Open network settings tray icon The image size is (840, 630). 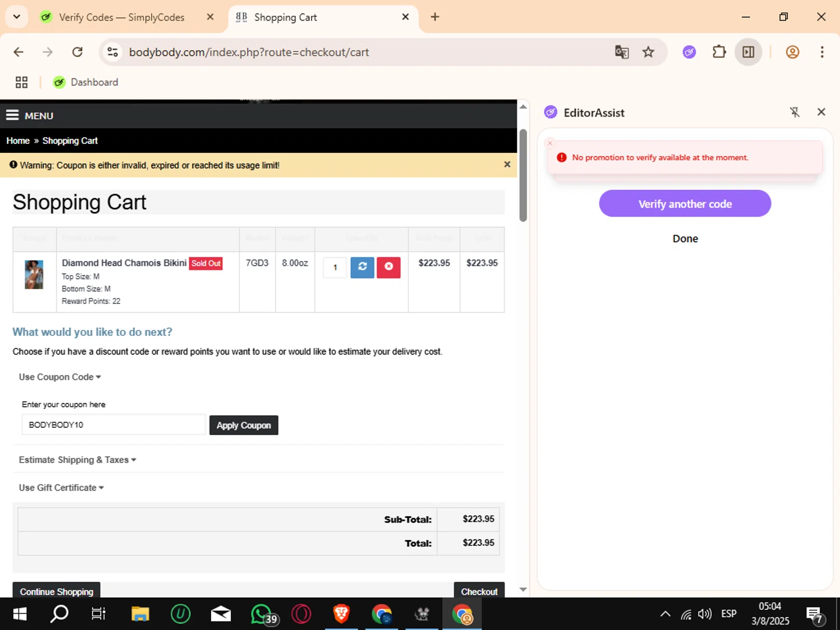[x=685, y=614]
